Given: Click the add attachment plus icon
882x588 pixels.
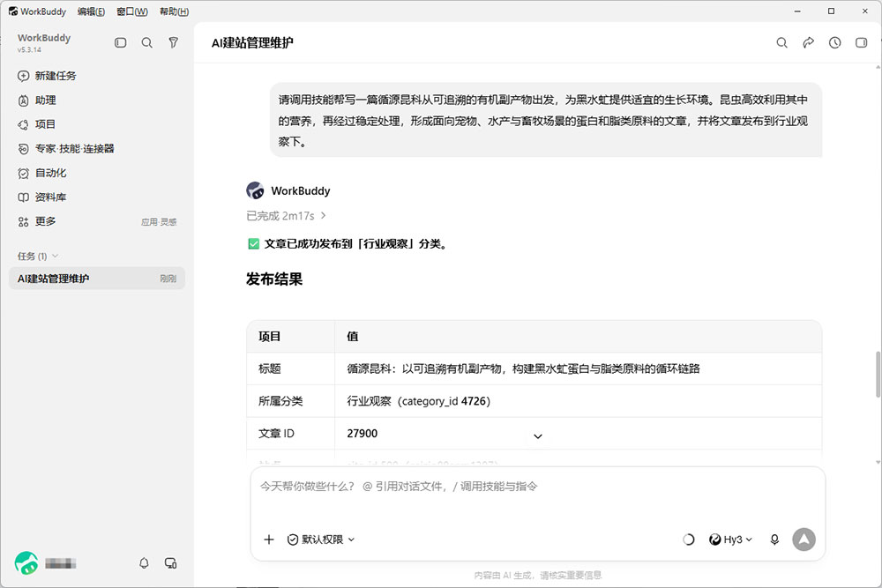Looking at the screenshot, I should point(269,540).
